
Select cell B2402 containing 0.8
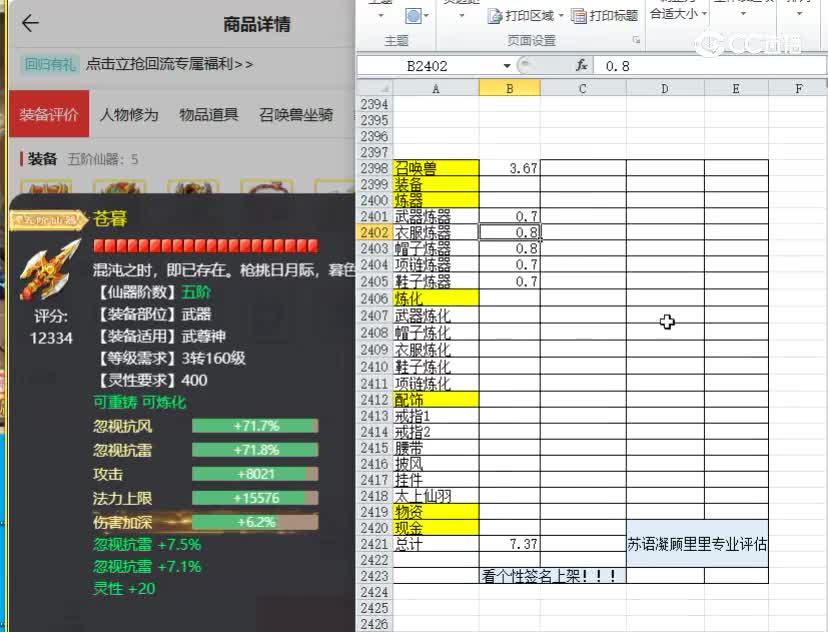pyautogui.click(x=509, y=232)
